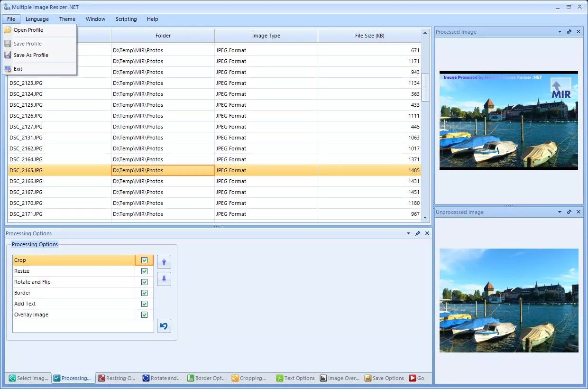
Task: Move Crop up using the up arrow
Action: pyautogui.click(x=164, y=261)
